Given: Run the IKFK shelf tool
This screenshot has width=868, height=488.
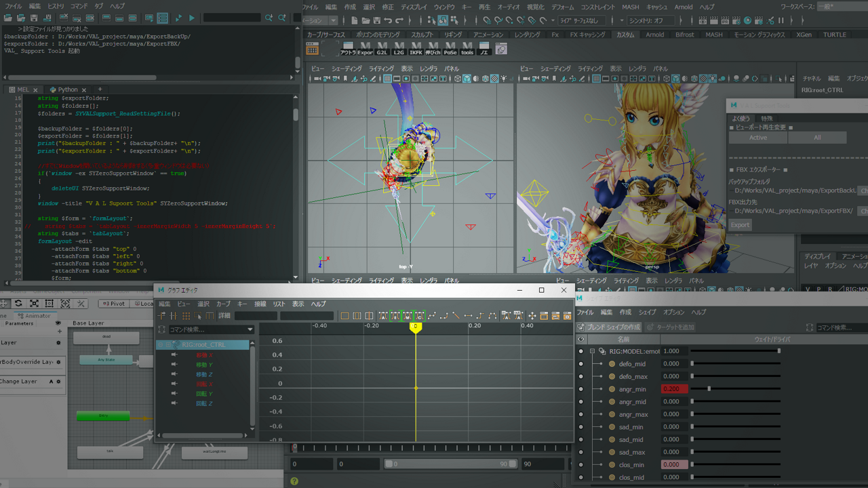Looking at the screenshot, I should click(416, 49).
